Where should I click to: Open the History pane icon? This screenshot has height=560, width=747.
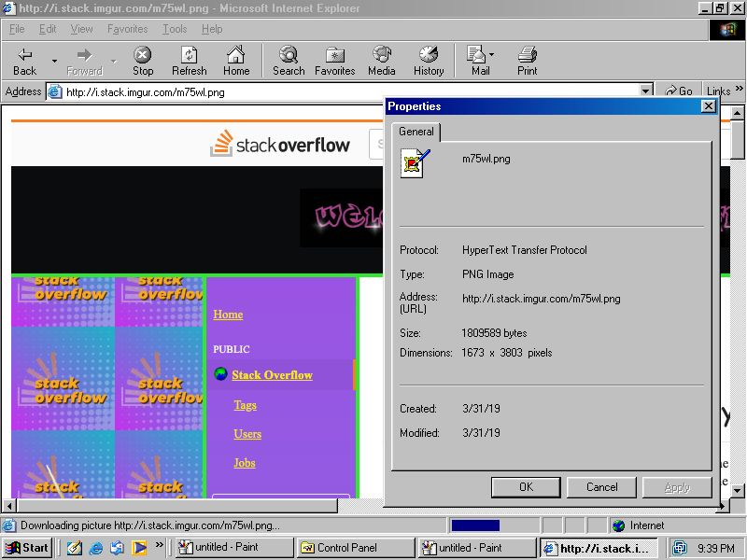428,59
